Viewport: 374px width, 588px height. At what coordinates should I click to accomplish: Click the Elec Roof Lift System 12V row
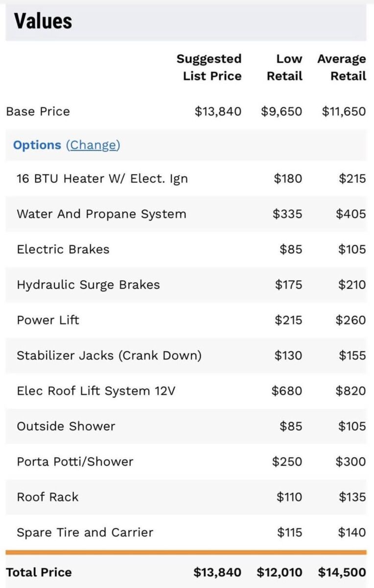[96, 391]
